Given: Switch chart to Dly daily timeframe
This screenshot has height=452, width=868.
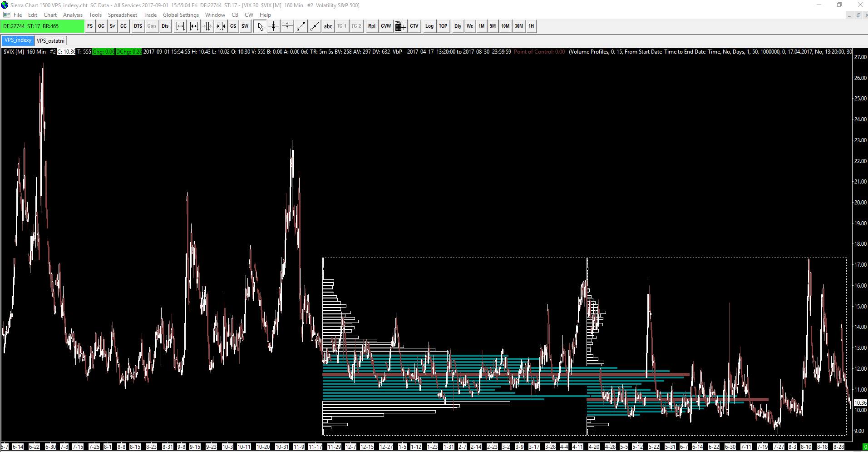Looking at the screenshot, I should 458,26.
